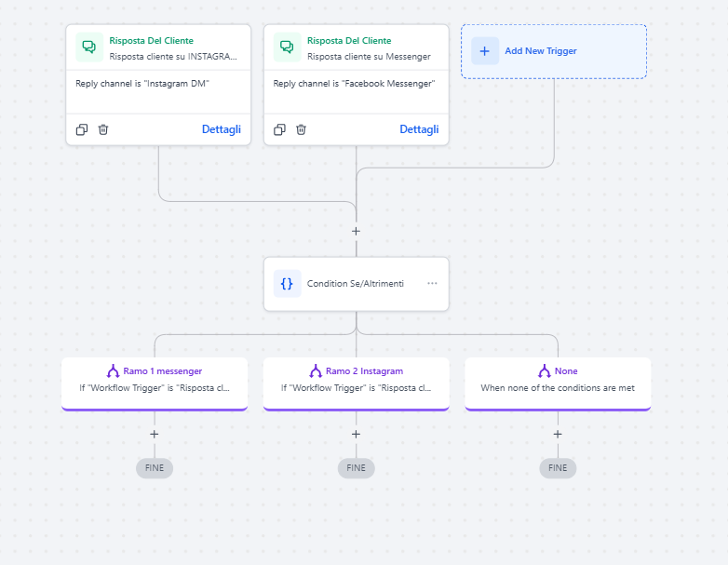Add an action under Ramo 2 Instagram
The width and height of the screenshot is (728, 565).
pyautogui.click(x=356, y=434)
